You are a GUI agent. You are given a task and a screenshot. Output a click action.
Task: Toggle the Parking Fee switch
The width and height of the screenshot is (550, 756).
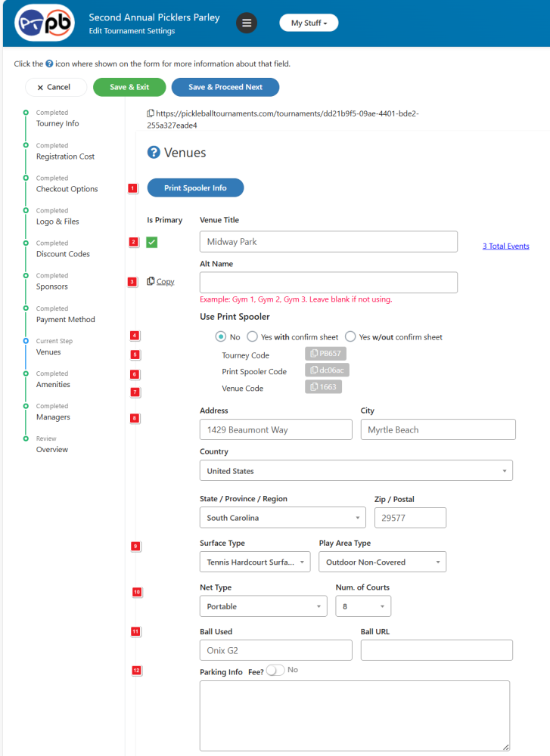(x=275, y=670)
